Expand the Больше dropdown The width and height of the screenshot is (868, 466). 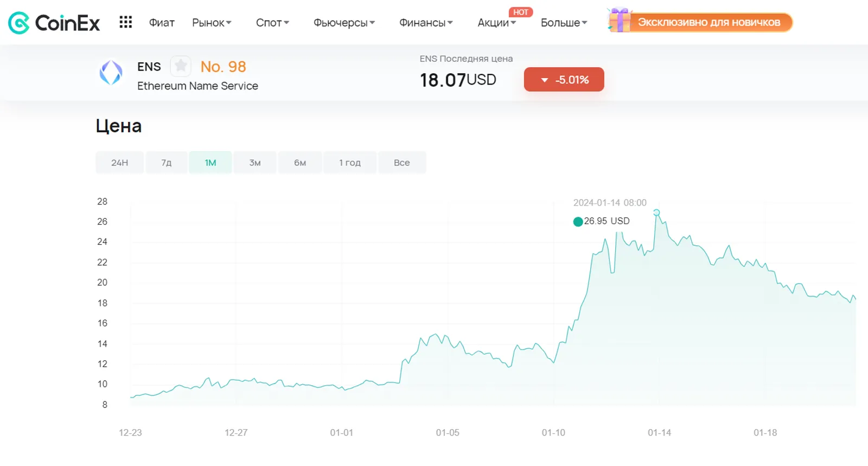tap(564, 23)
